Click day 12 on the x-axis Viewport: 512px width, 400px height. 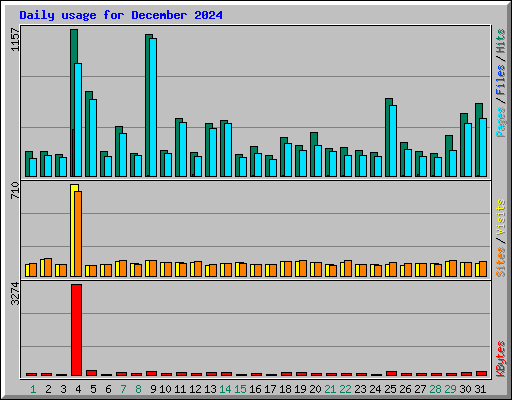pos(195,389)
